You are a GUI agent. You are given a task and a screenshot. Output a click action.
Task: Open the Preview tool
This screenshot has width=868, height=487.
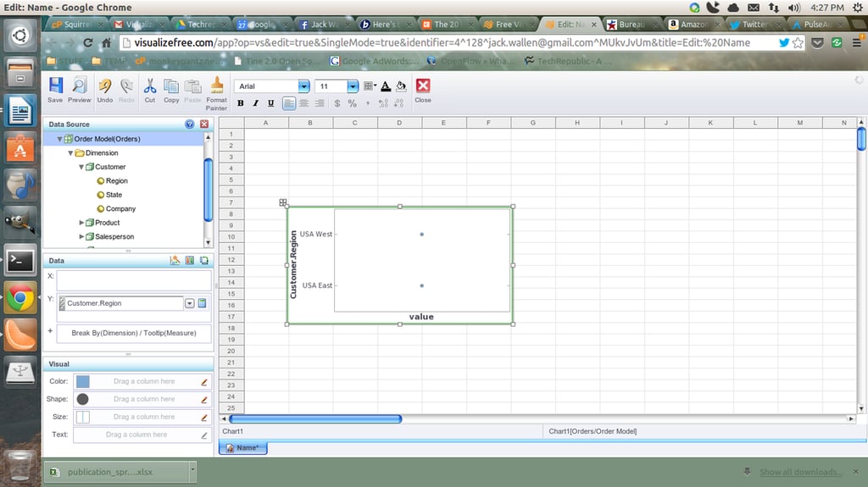79,90
